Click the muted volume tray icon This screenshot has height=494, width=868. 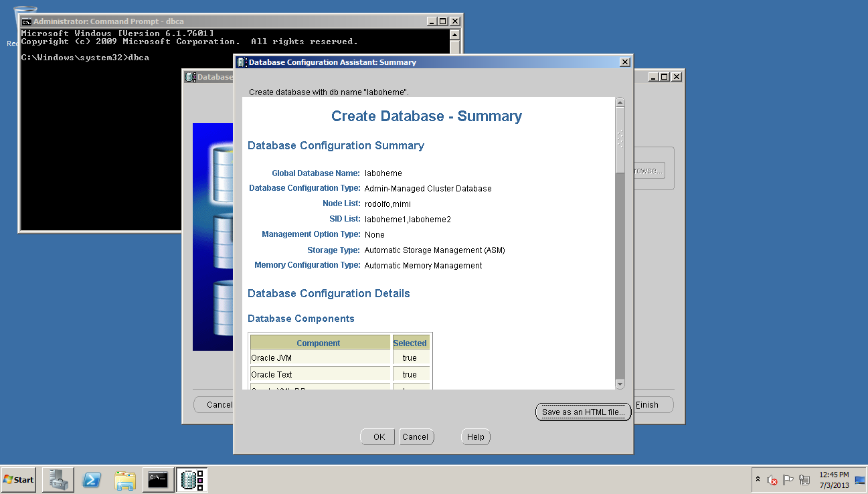coord(772,480)
